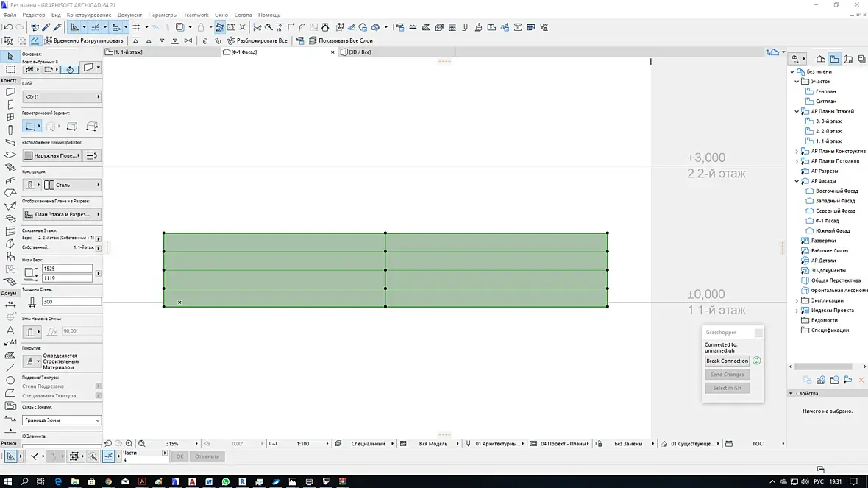Click the Undo icon

click(8, 27)
